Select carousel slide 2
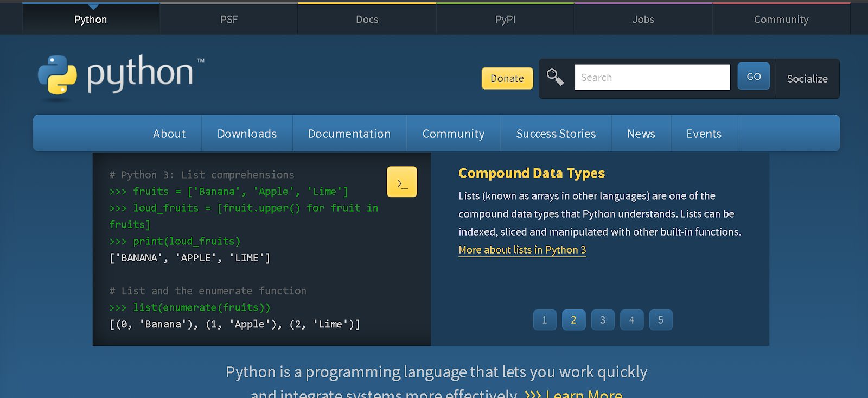 point(573,320)
